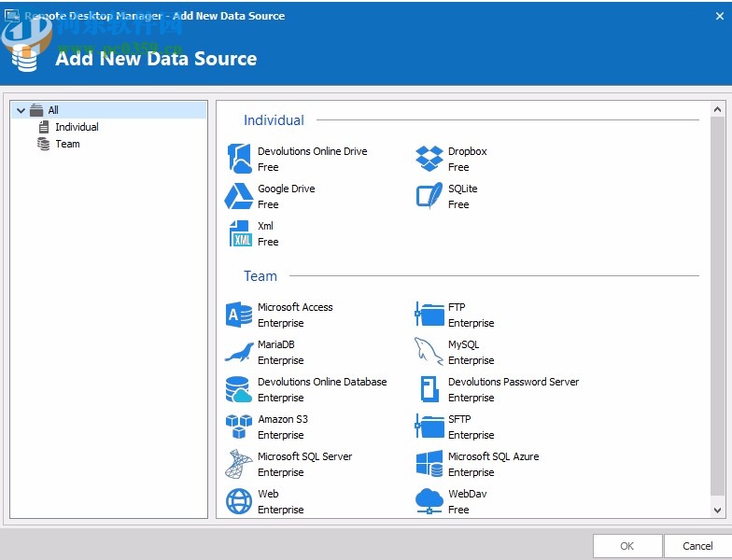Click the 'Microsoft Access' text label

click(295, 307)
